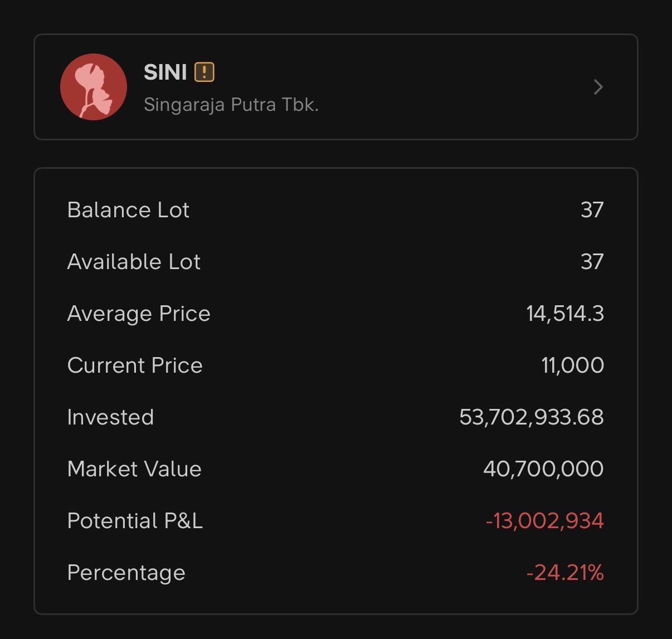Screen dimensions: 672x639
Task: Click the average price value 14,514.3
Action: click(x=564, y=314)
